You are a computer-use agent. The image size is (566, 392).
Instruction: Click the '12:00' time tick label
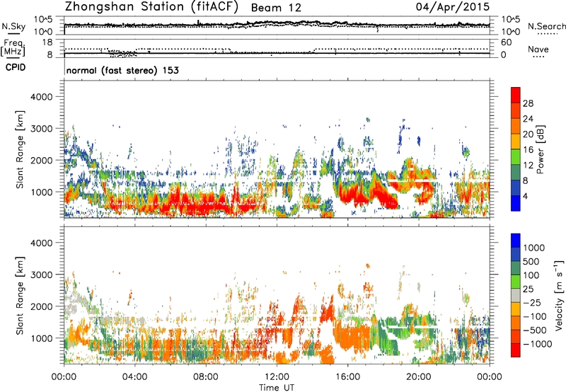(x=277, y=377)
